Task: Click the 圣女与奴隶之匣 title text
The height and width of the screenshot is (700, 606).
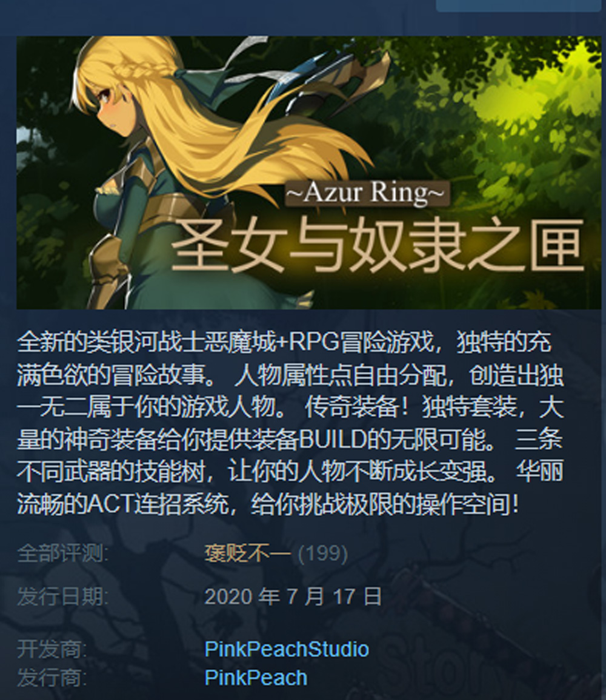Action: (378, 245)
